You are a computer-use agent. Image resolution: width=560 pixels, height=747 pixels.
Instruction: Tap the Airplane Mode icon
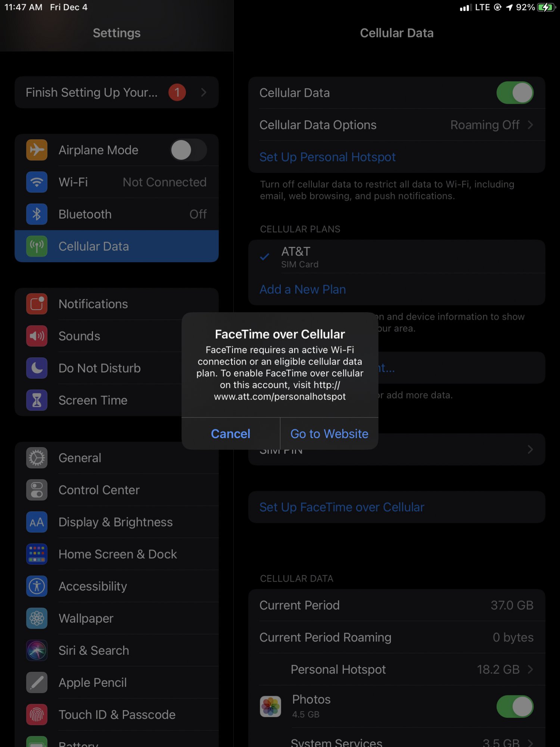tap(37, 150)
